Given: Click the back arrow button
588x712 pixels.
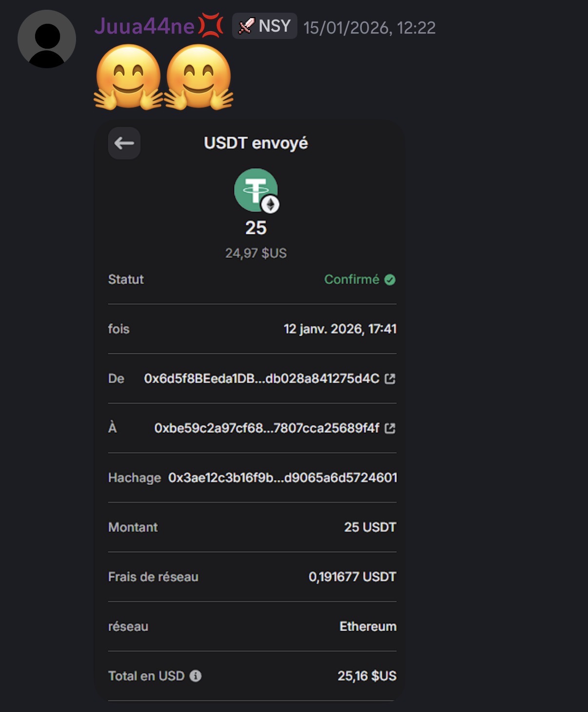Looking at the screenshot, I should point(124,143).
